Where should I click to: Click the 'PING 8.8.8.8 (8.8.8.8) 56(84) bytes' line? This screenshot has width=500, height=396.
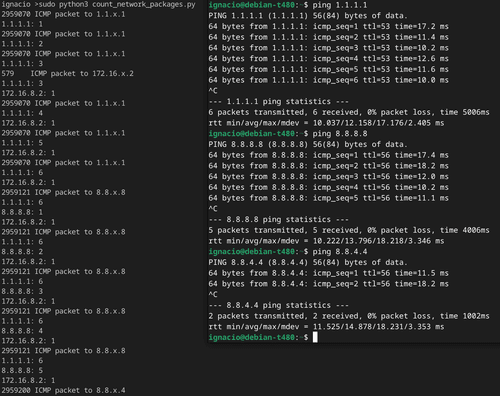(308, 144)
